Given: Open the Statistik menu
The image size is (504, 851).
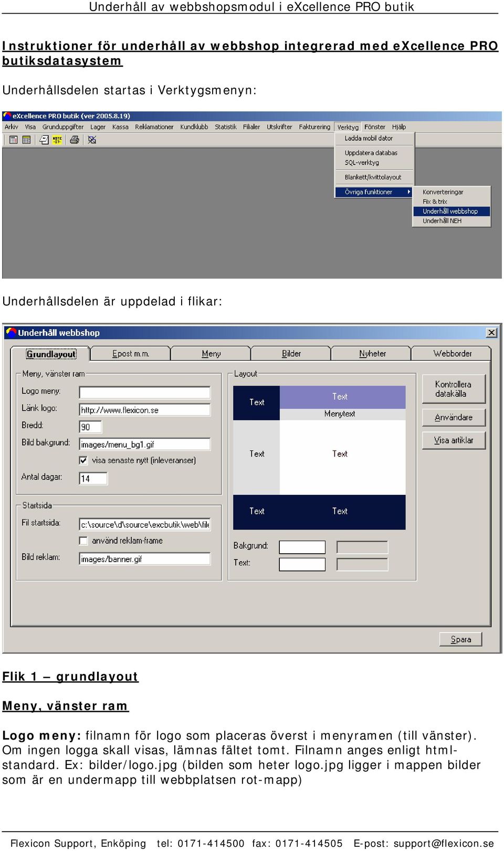Looking at the screenshot, I should [226, 127].
